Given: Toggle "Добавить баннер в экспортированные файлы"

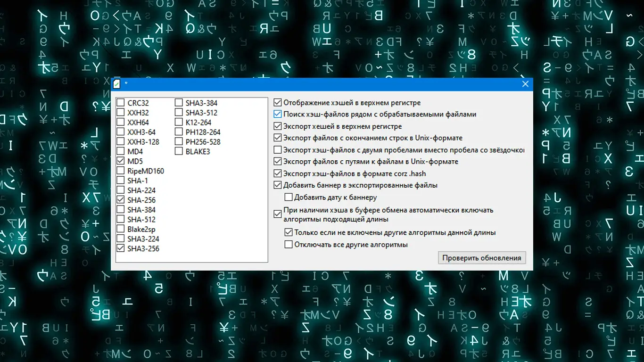Looking at the screenshot, I should (278, 185).
